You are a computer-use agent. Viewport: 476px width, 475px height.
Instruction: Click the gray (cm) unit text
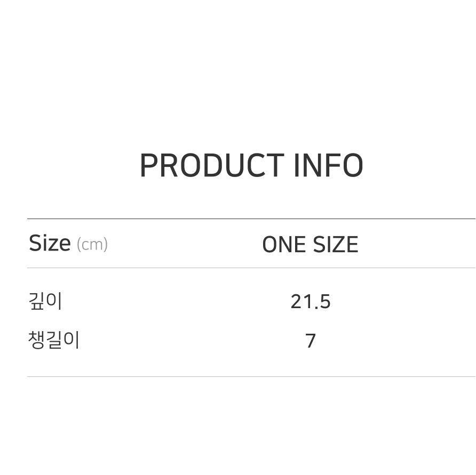(x=92, y=245)
